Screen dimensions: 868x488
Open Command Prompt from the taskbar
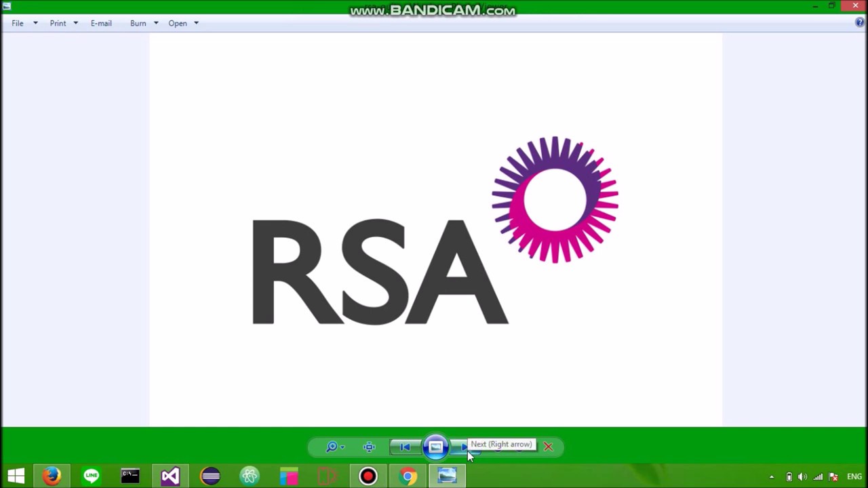click(x=130, y=476)
